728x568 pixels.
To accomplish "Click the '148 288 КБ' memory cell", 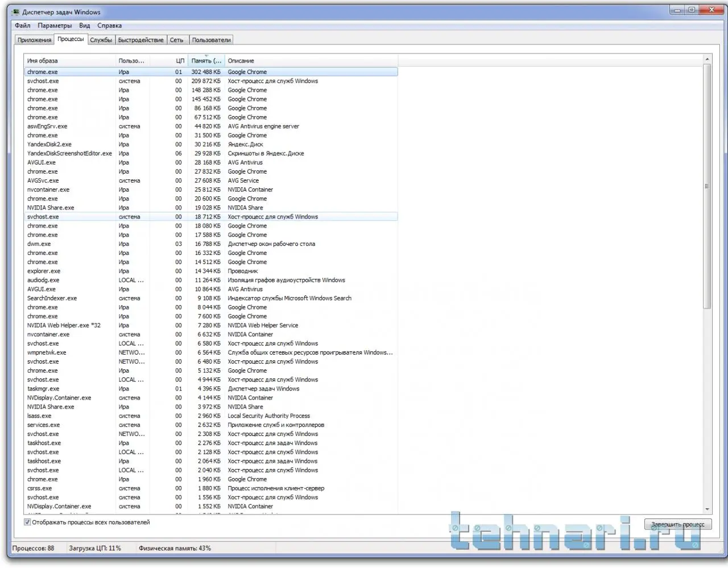I will click(206, 90).
